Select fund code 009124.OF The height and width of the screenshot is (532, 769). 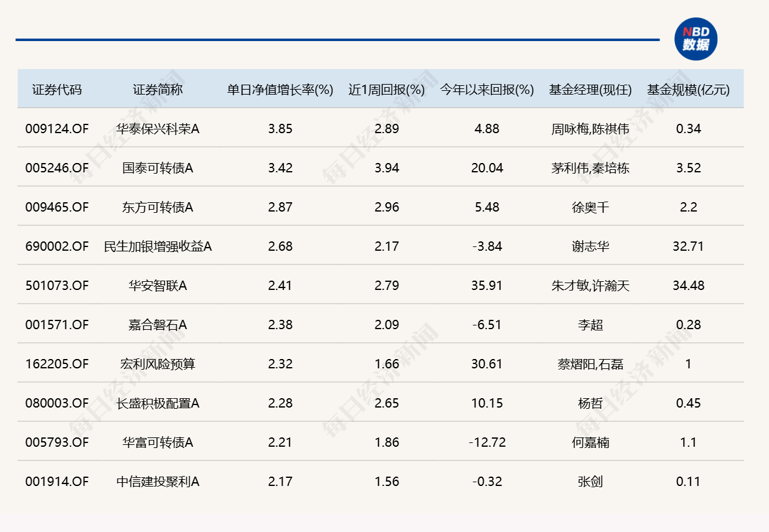(57, 129)
